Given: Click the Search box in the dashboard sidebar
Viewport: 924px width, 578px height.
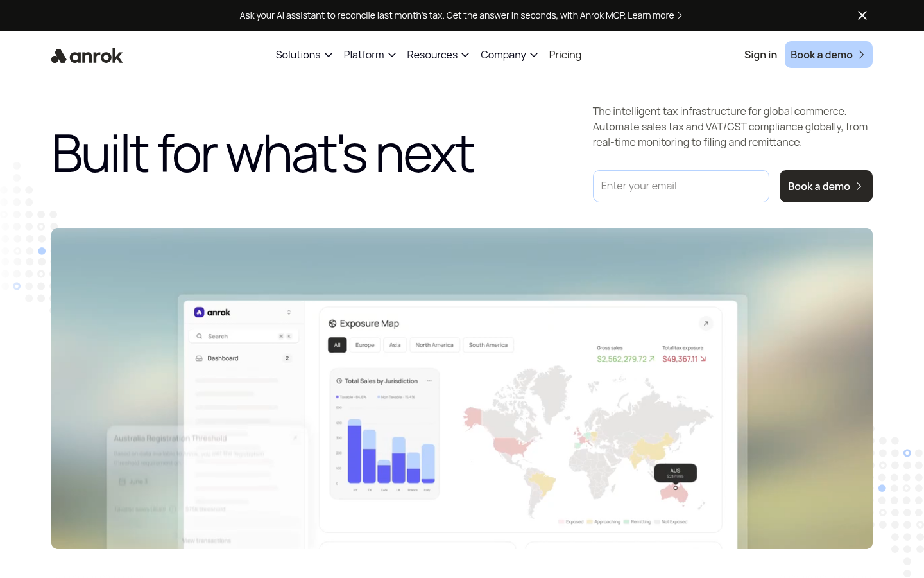Looking at the screenshot, I should (x=244, y=336).
